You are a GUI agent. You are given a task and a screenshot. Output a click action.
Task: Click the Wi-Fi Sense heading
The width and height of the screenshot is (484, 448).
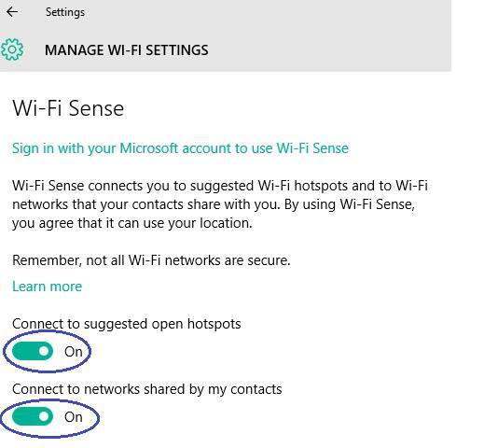[68, 108]
